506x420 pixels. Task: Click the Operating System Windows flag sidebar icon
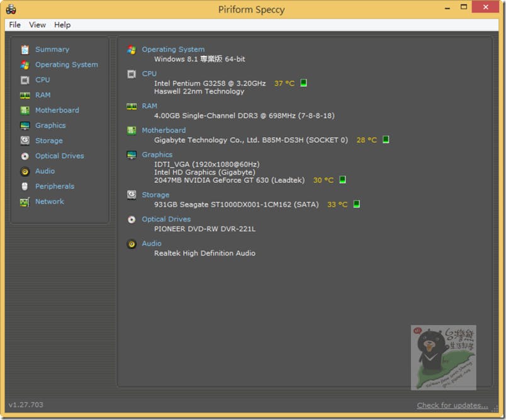(x=25, y=65)
